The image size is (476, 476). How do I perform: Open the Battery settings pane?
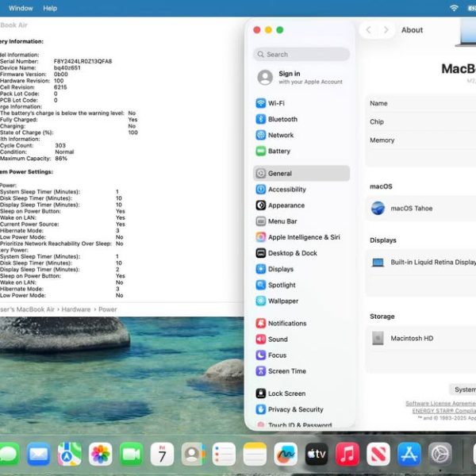278,151
